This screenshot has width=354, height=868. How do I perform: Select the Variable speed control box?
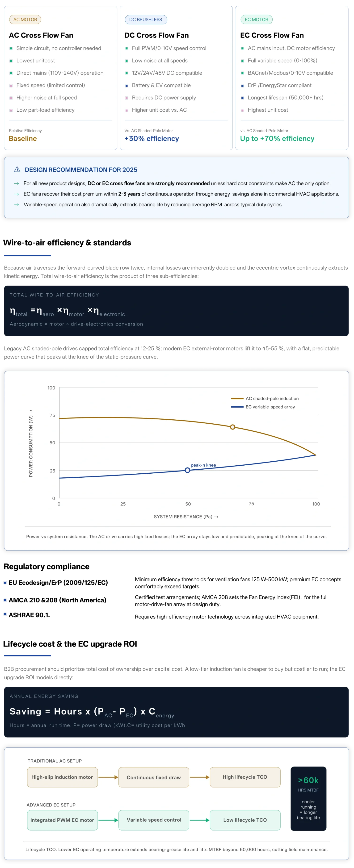(x=154, y=820)
